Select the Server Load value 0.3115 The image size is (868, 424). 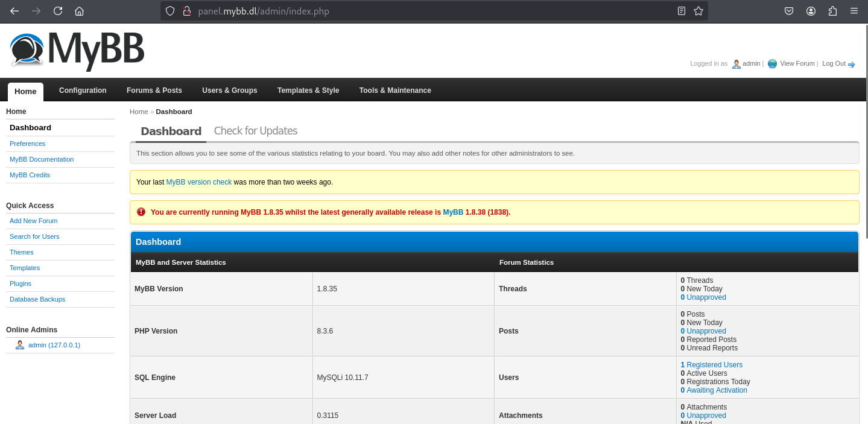(327, 416)
